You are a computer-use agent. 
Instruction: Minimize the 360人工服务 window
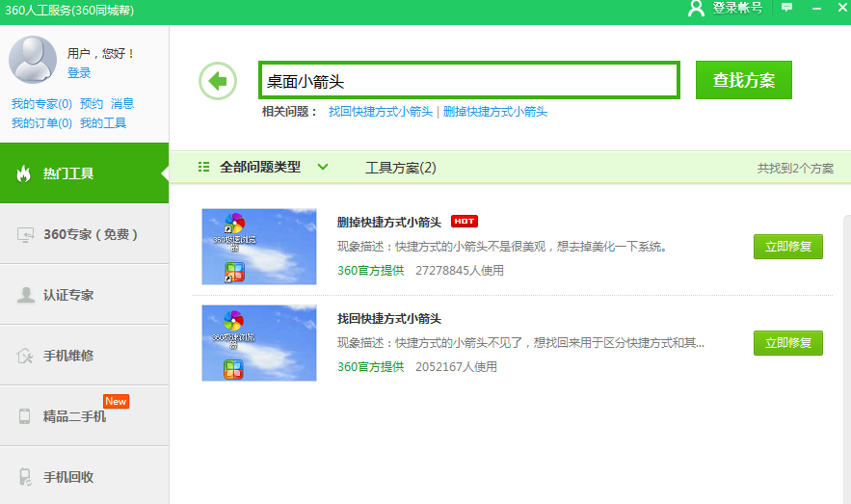816,8
